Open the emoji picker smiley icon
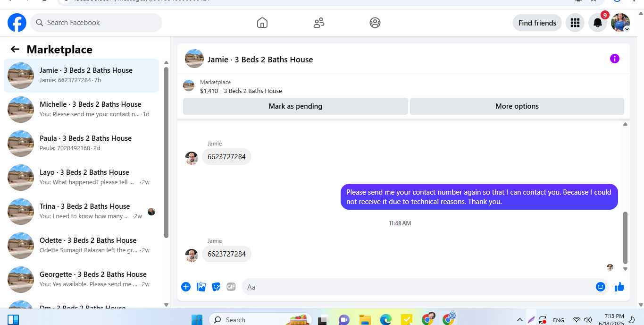The height and width of the screenshot is (325, 644). [x=601, y=287]
